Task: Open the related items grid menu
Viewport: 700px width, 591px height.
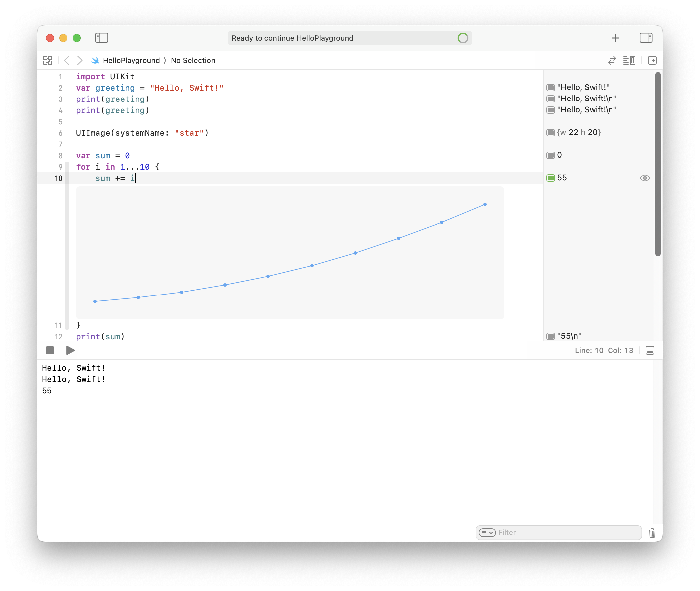Action: pos(48,60)
